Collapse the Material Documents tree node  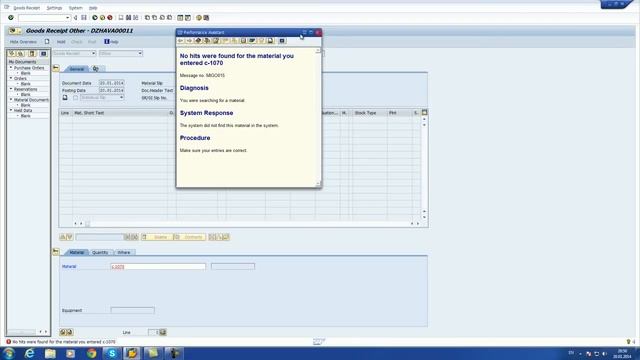coord(11,100)
